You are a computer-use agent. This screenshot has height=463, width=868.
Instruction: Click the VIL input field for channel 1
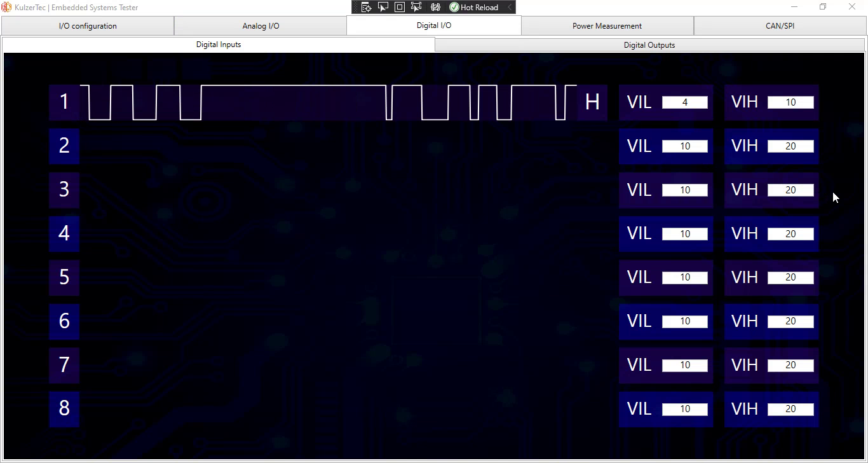[684, 102]
